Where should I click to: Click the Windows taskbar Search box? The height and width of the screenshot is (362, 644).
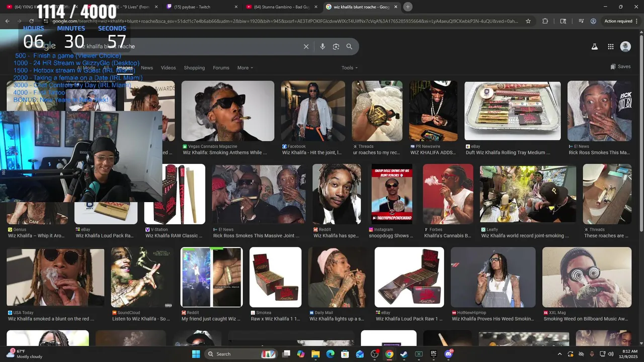pyautogui.click(x=242, y=354)
